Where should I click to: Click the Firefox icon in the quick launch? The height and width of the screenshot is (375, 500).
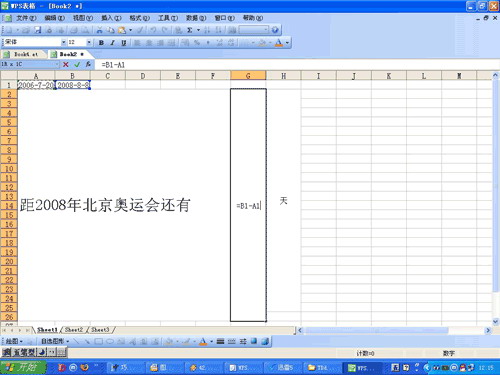point(85,367)
